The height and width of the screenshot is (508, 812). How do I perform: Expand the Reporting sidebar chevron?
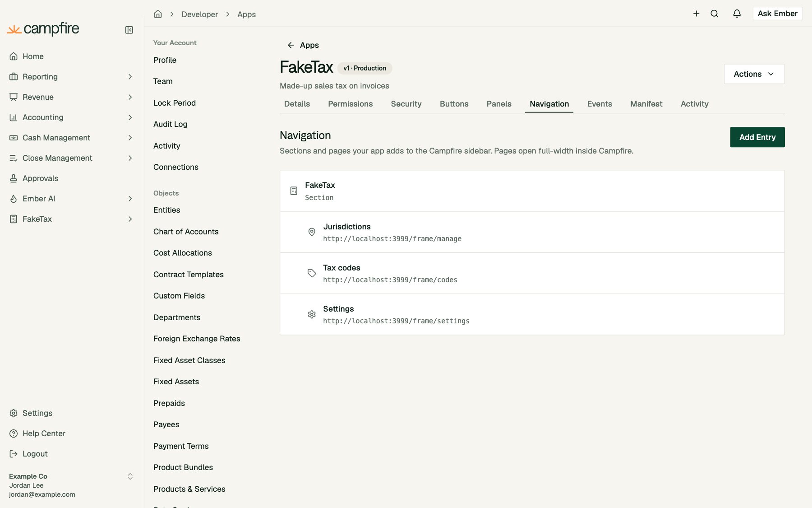(130, 77)
